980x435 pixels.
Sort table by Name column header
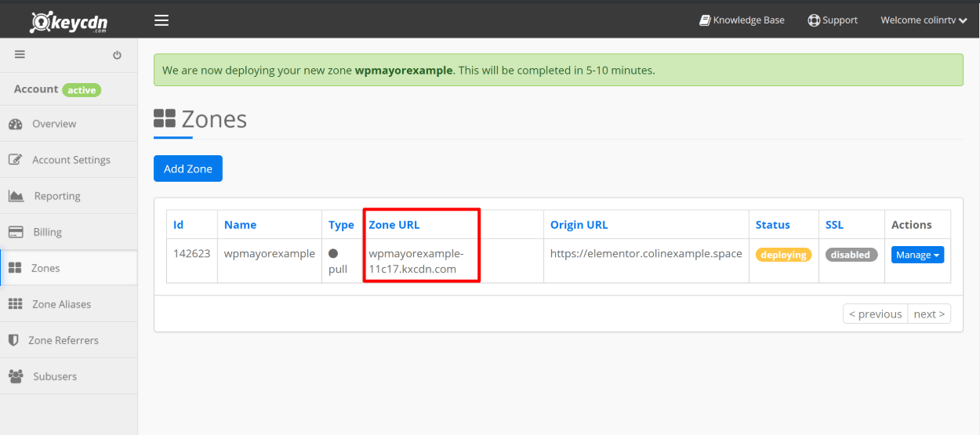[x=240, y=224]
